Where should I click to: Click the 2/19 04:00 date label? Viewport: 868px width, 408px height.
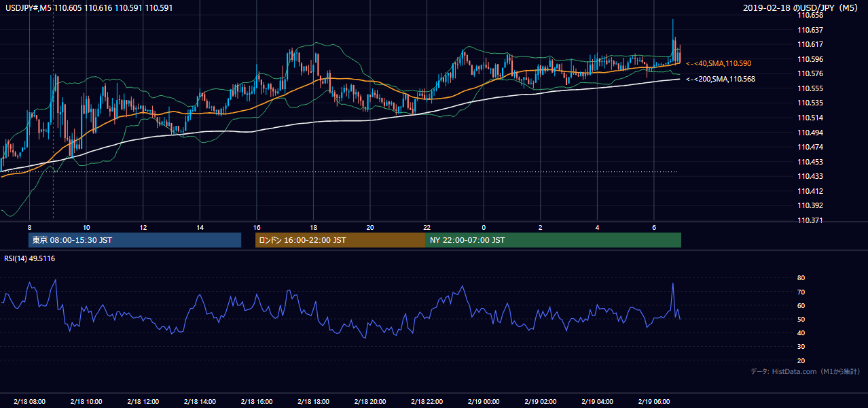point(597,402)
